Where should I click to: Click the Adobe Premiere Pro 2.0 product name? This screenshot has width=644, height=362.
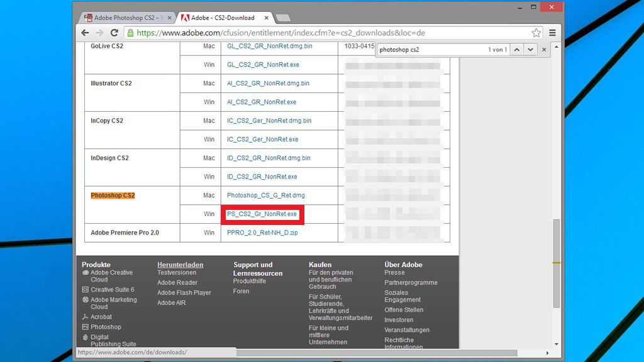pyautogui.click(x=125, y=233)
